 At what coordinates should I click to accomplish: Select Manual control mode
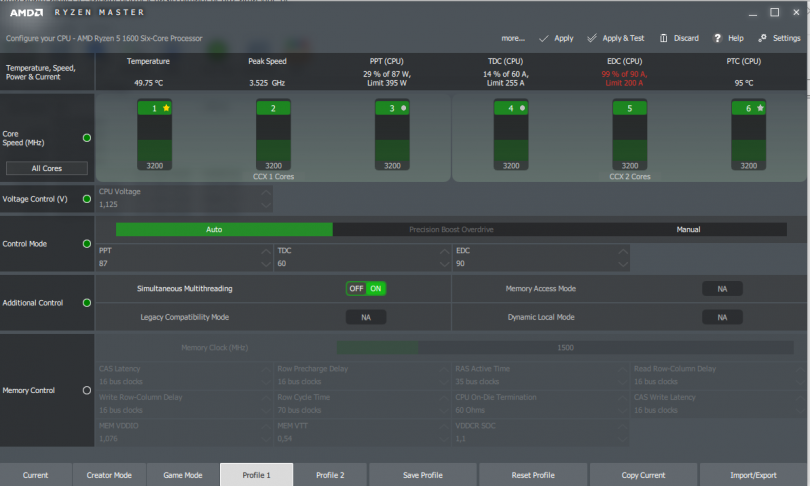[x=688, y=229]
